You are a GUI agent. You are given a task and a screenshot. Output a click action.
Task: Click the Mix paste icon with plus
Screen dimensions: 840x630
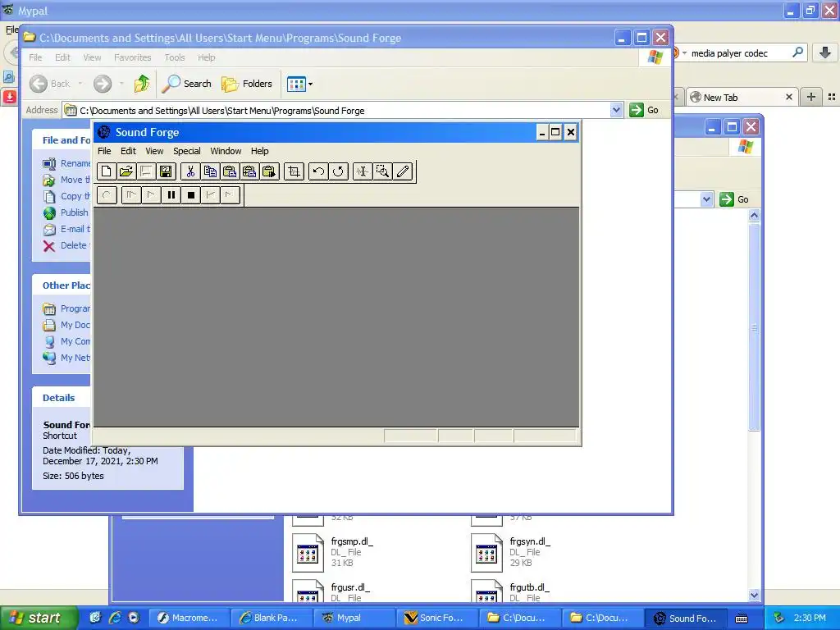point(249,171)
